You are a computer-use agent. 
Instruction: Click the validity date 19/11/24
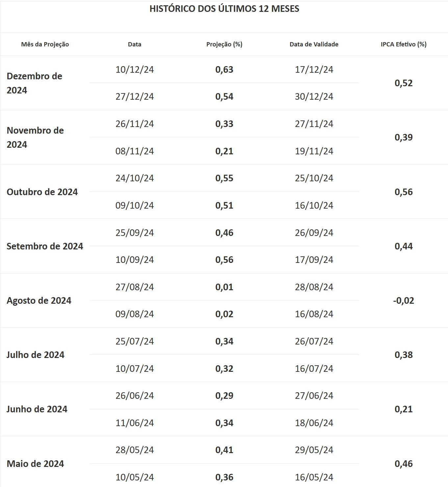coord(314,151)
